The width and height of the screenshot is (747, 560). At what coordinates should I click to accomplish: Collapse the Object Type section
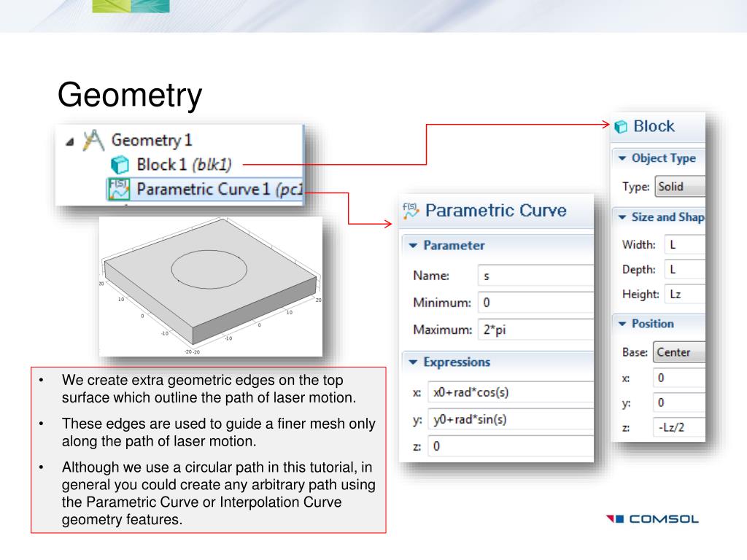click(x=622, y=158)
